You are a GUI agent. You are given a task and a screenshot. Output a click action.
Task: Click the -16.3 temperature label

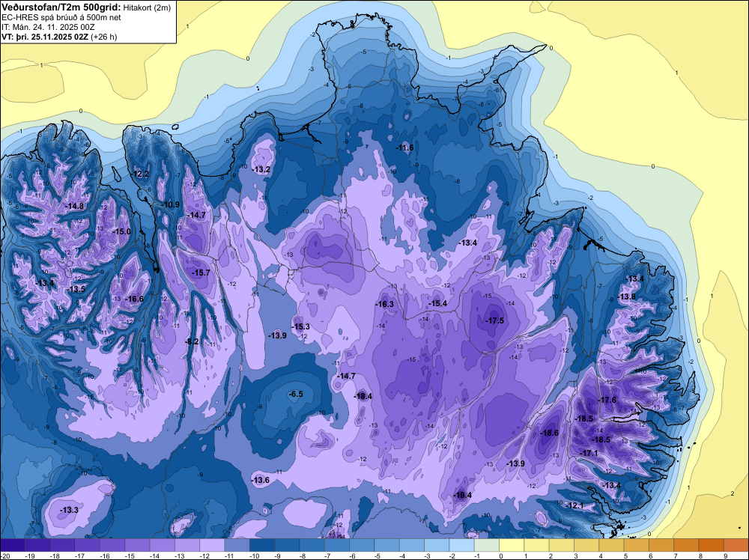point(384,304)
